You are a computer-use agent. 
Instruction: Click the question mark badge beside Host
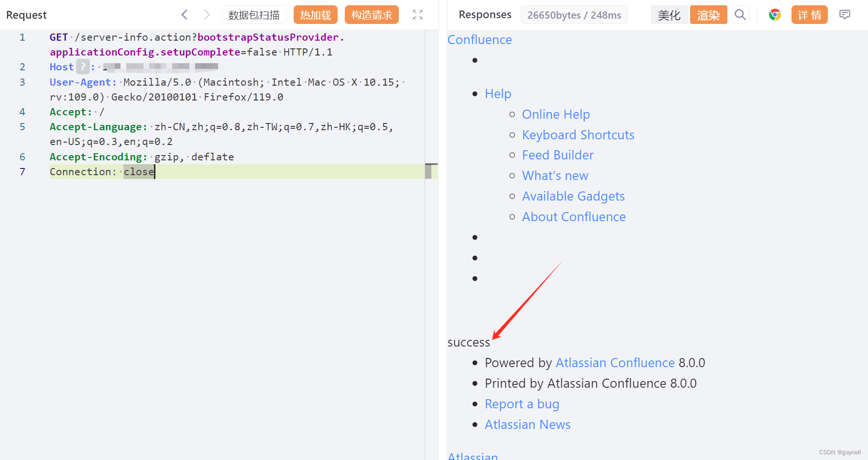point(83,67)
